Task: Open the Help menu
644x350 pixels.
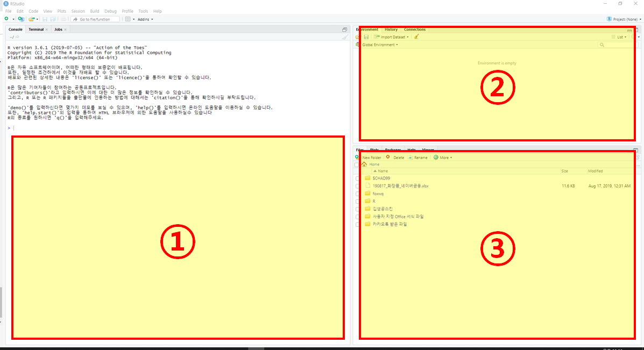Action: pyautogui.click(x=157, y=11)
